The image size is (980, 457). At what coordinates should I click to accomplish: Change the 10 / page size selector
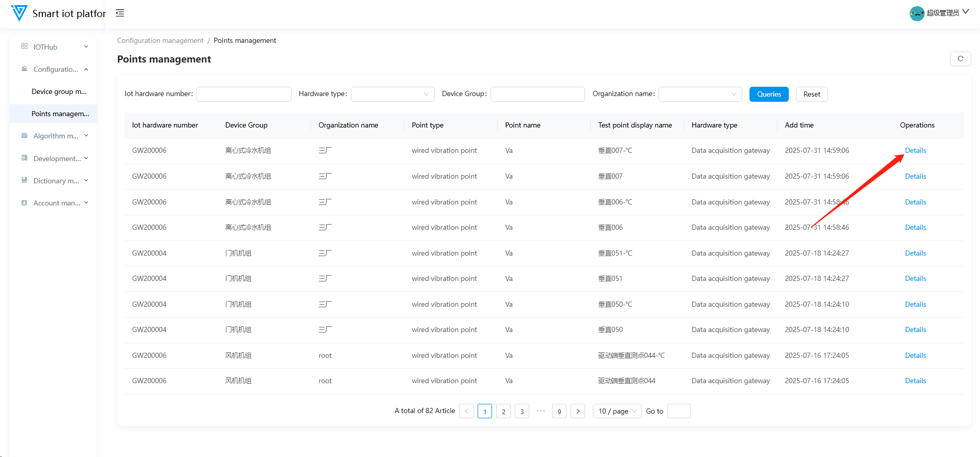pos(617,411)
